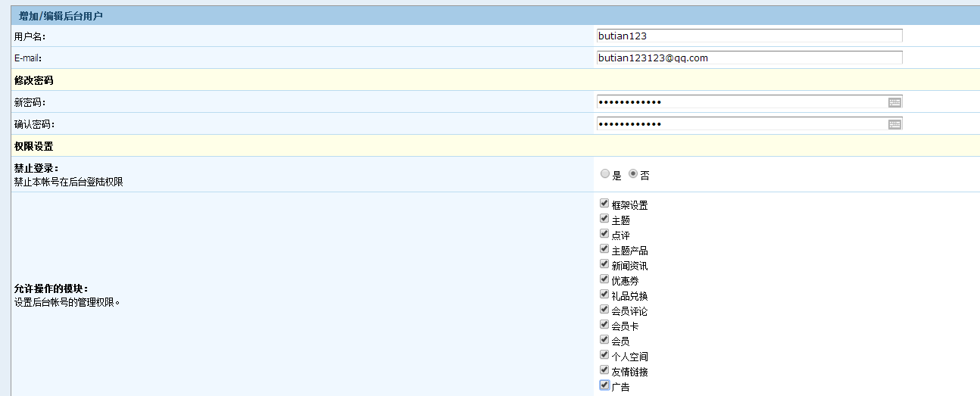Click into the 确认密码 password field
This screenshot has height=396, width=980.
click(750, 124)
